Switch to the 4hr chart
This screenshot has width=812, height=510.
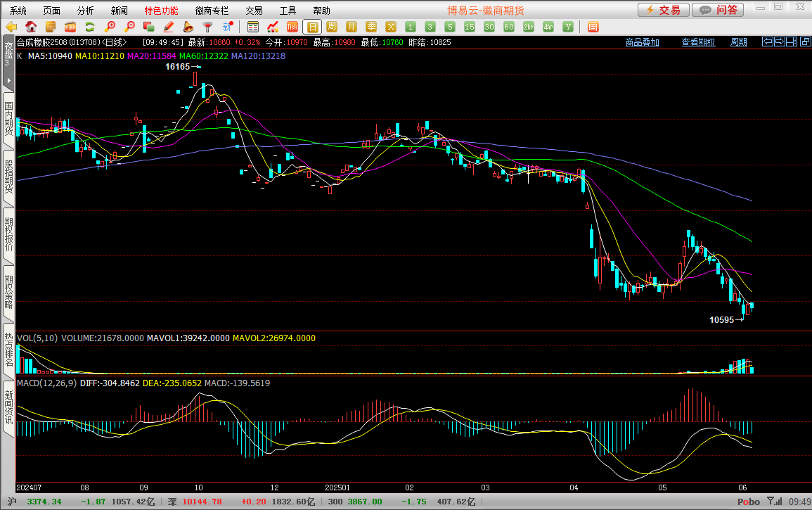coord(548,27)
